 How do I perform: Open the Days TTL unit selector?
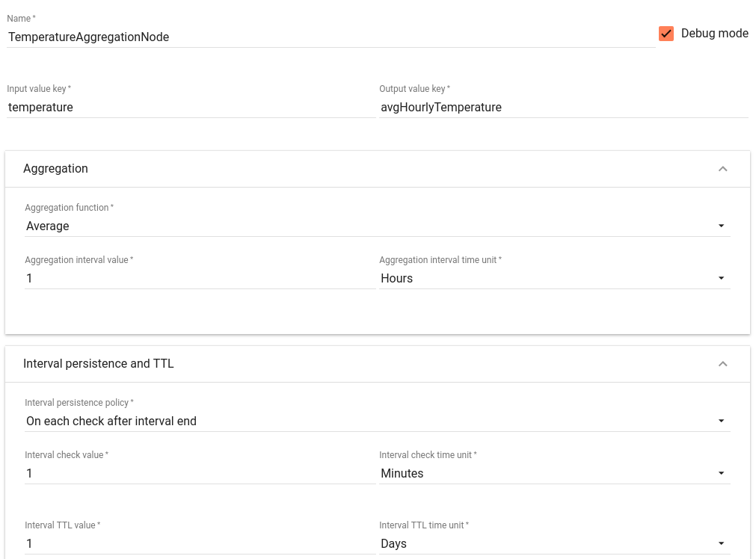[554, 543]
